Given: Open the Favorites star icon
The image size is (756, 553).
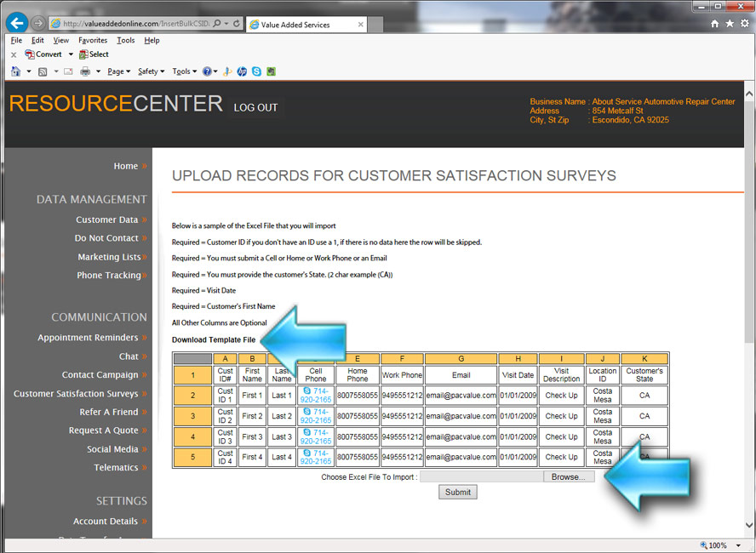Looking at the screenshot, I should click(x=730, y=24).
